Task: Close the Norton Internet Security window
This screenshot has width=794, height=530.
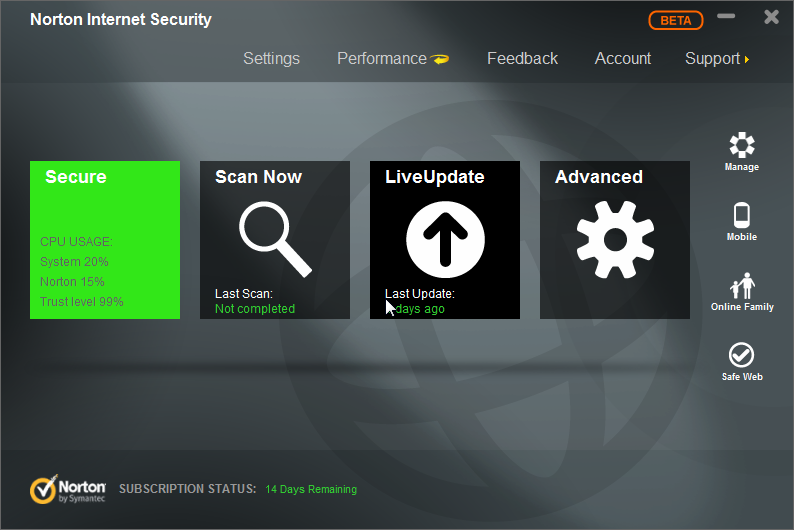Action: tap(771, 17)
